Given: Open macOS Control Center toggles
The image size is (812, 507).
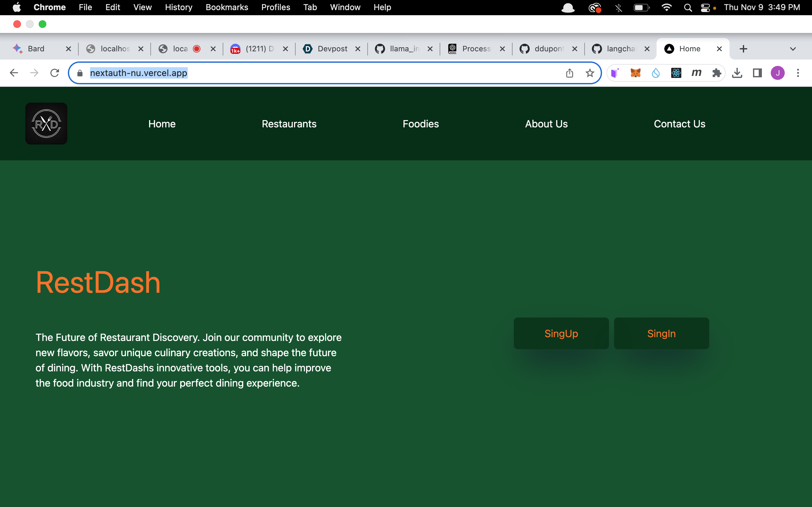Looking at the screenshot, I should point(705,7).
